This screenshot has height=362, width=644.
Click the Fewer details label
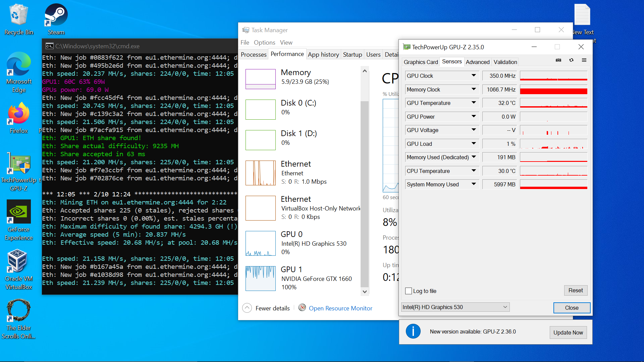tap(272, 308)
